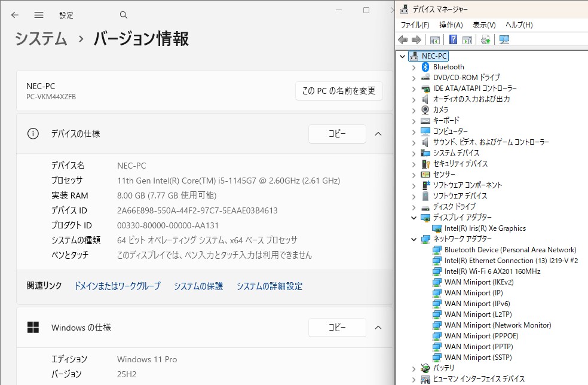Select Intel(R) Iris(R) Xe Graphics device
This screenshot has height=385, width=588.
point(485,228)
